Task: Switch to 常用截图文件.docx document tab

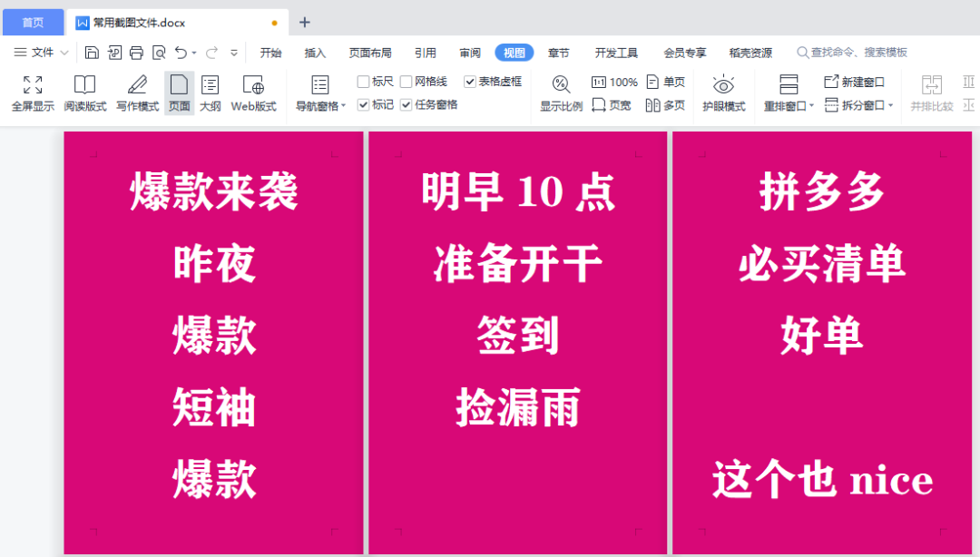Action: [x=178, y=23]
